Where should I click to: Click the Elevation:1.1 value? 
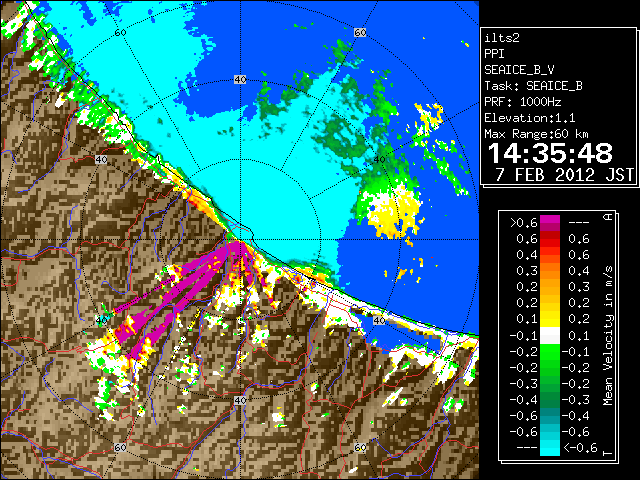pyautogui.click(x=530, y=118)
